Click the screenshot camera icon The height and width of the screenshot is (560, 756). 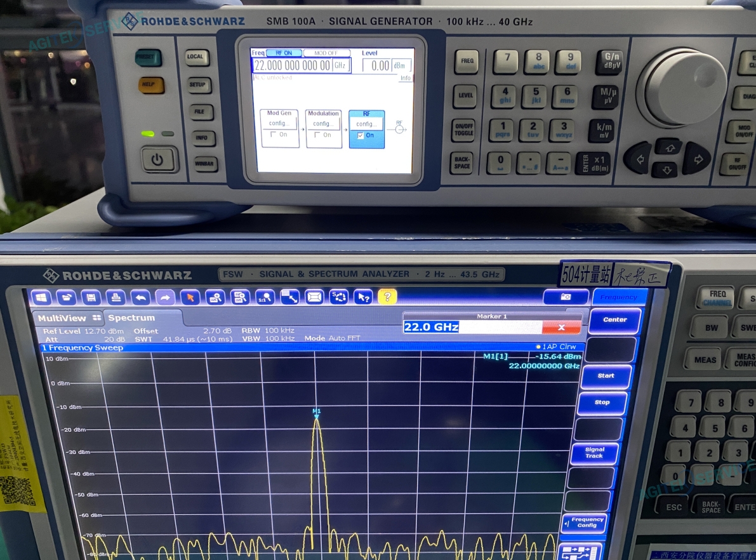[565, 297]
